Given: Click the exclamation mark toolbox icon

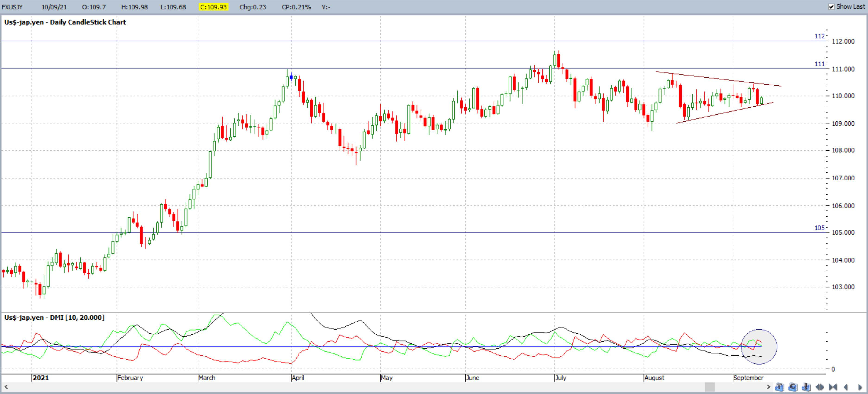Looking at the screenshot, I should pos(806,387).
